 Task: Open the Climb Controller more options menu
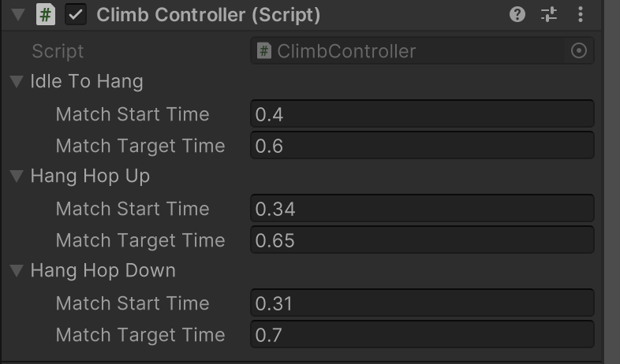click(581, 14)
